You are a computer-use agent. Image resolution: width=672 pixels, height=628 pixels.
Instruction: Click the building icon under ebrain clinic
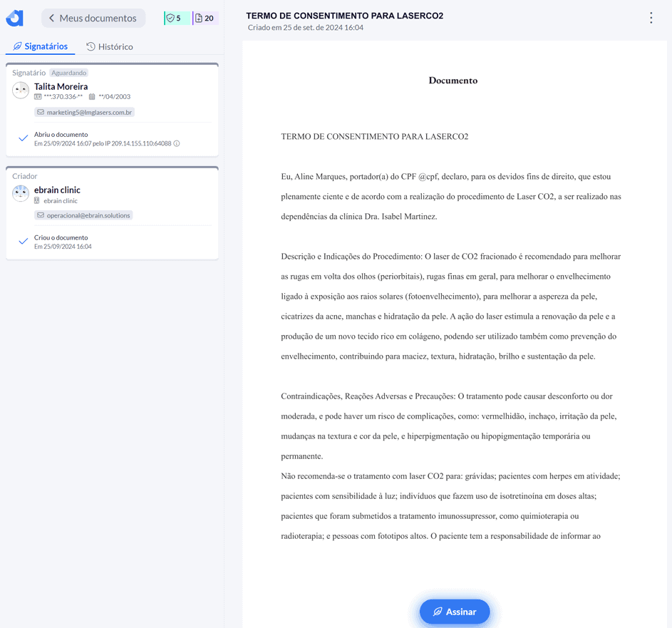click(38, 201)
